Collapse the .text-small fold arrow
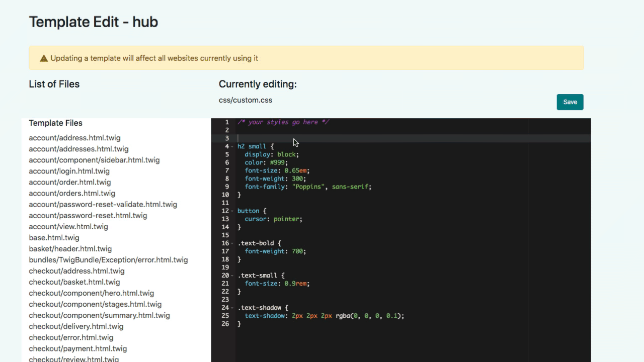The image size is (644, 362). pos(232,276)
